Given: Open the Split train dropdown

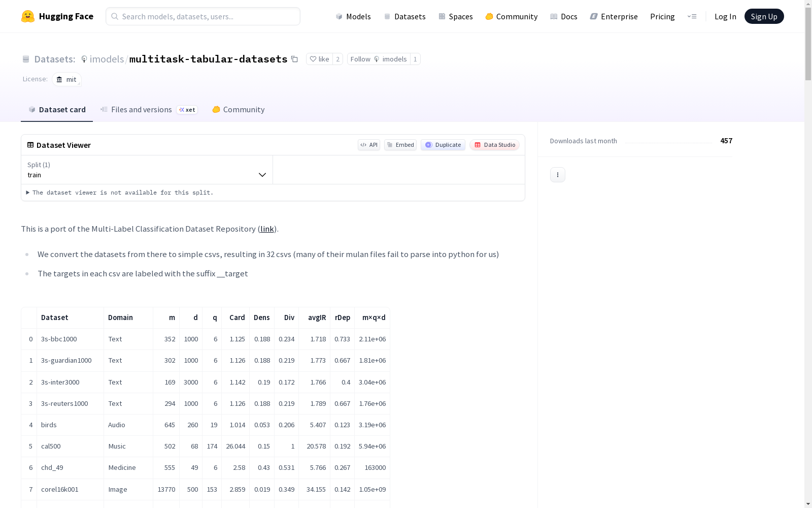Looking at the screenshot, I should pyautogui.click(x=147, y=170).
